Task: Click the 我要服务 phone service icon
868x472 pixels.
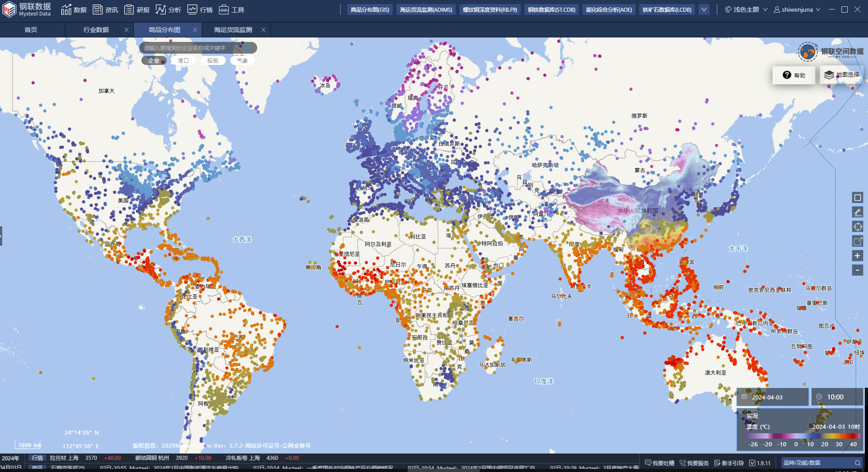Action: click(682, 463)
